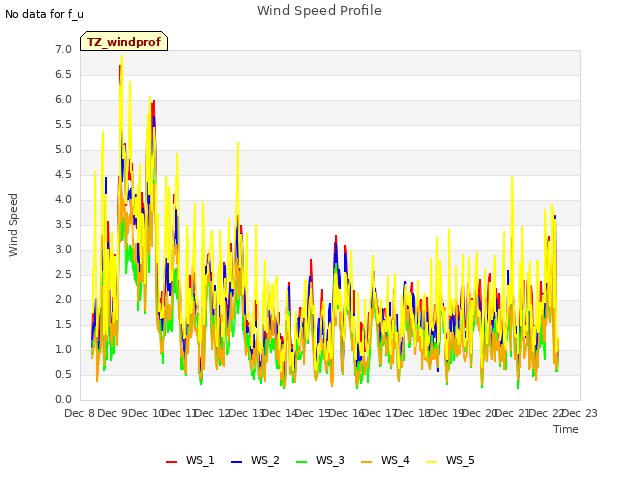The height and width of the screenshot is (480, 640).
Task: Click the WS_5 yellow legend swatch
Action: (x=431, y=462)
